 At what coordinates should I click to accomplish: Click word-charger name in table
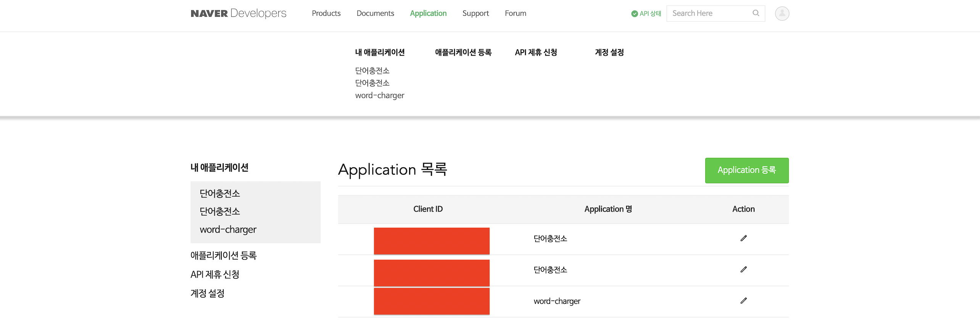pos(557,301)
